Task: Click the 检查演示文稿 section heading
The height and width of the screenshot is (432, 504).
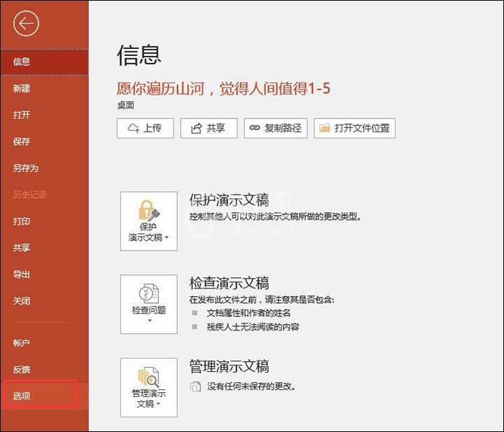Action: point(229,283)
